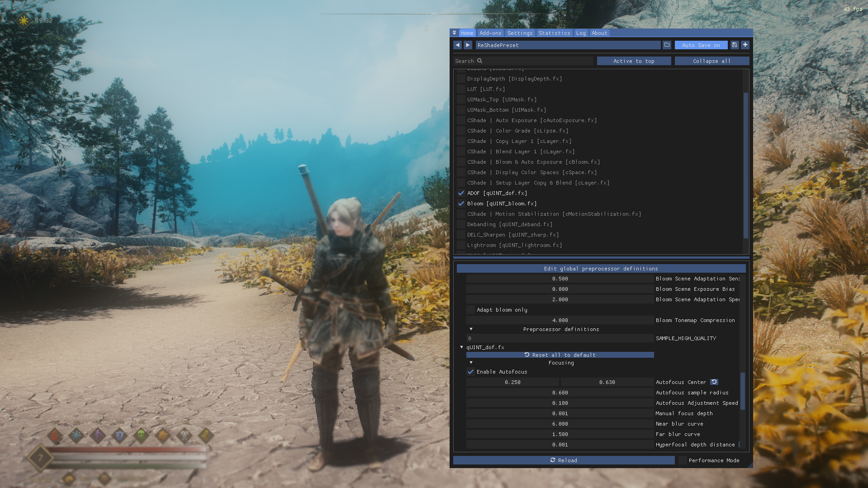Viewport: 868px width, 488px height.
Task: Open the Add-ons tab
Action: (x=490, y=33)
